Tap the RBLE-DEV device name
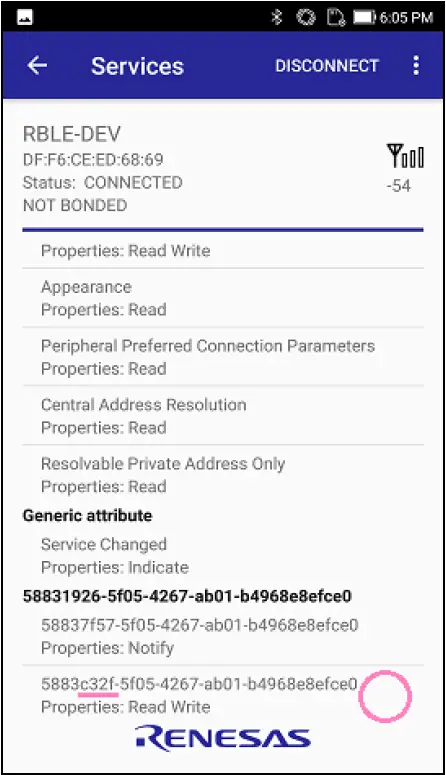Viewport: 446px width, 775px height. tap(72, 134)
